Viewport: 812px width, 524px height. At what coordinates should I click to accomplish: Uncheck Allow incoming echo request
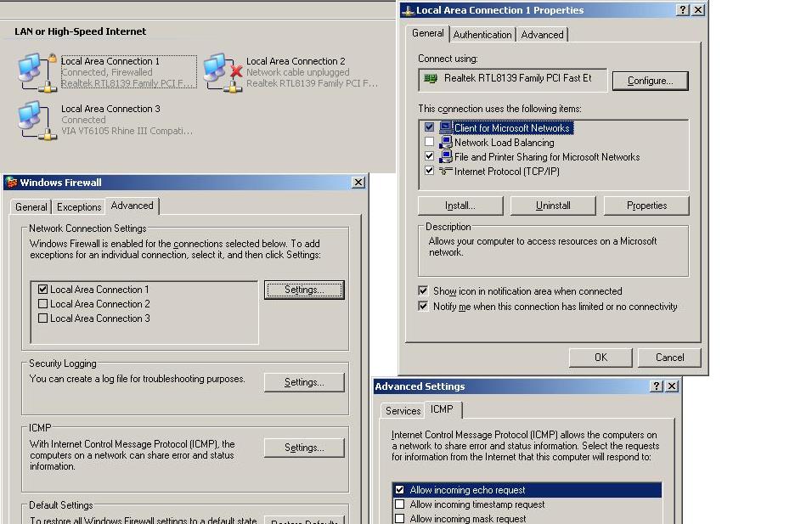point(400,489)
